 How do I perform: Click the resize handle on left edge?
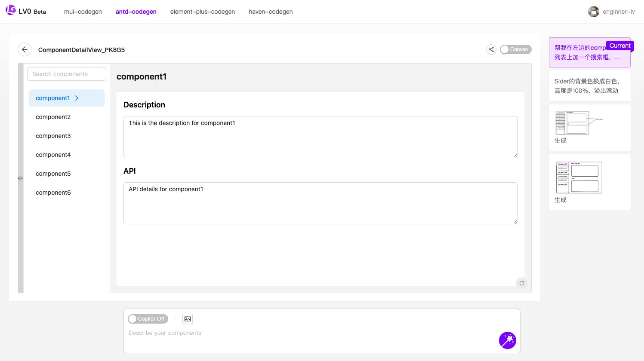tap(20, 178)
